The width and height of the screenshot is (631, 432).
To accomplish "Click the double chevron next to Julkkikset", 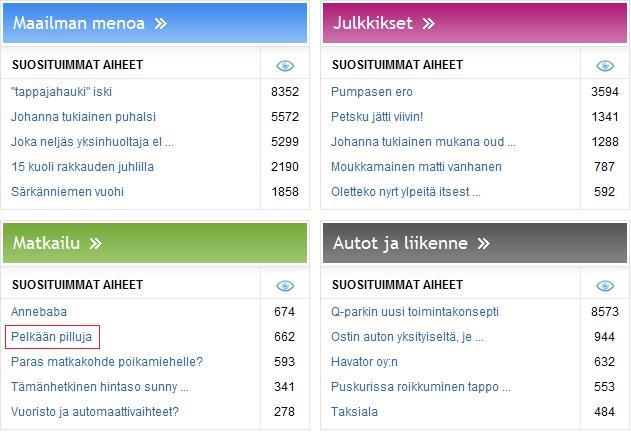I will tap(429, 24).
